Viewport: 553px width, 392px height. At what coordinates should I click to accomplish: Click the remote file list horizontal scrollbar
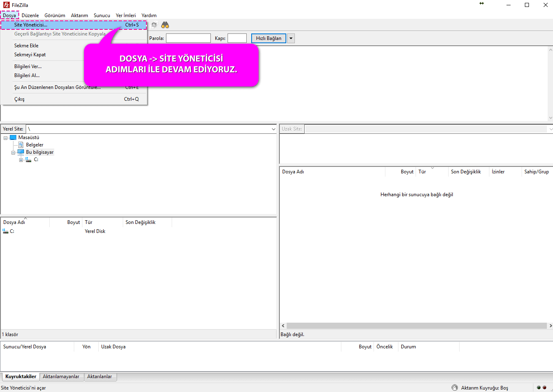click(x=416, y=326)
